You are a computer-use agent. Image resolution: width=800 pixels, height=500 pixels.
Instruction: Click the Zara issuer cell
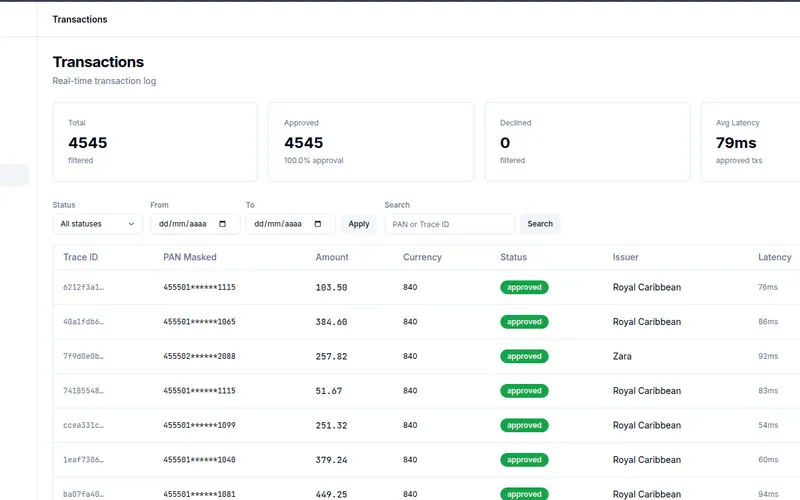[622, 356]
